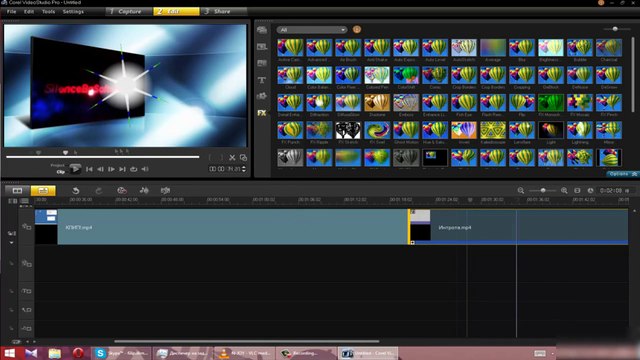640x360 pixels.
Task: Expand the All gallery filter dropdown
Action: pos(311,30)
